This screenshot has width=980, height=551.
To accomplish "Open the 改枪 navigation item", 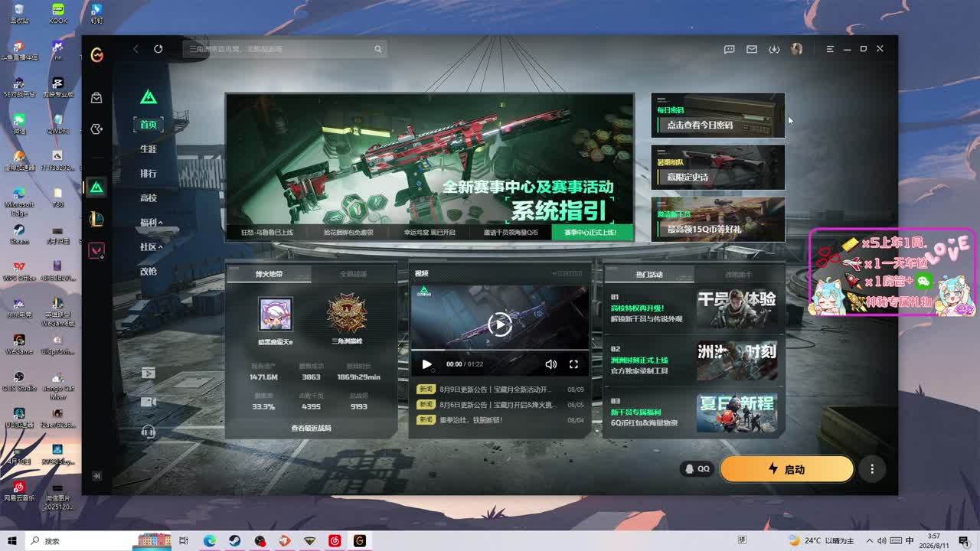I will (x=149, y=272).
